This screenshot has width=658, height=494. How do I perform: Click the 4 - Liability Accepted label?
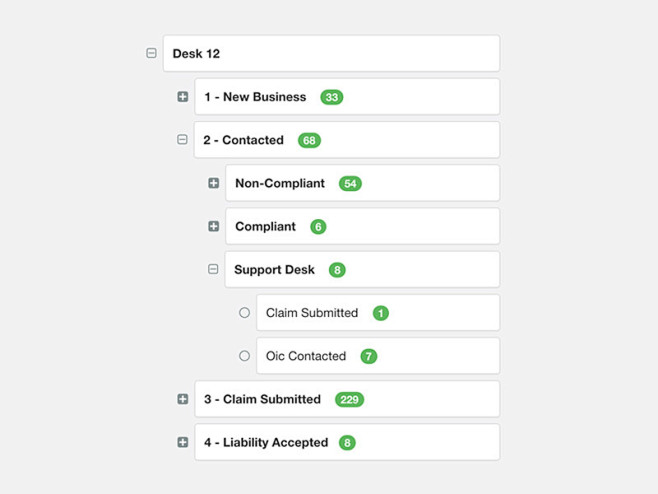[x=265, y=442]
